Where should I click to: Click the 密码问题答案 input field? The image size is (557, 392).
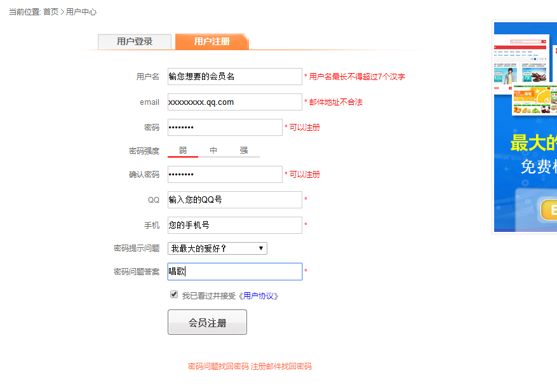235,271
